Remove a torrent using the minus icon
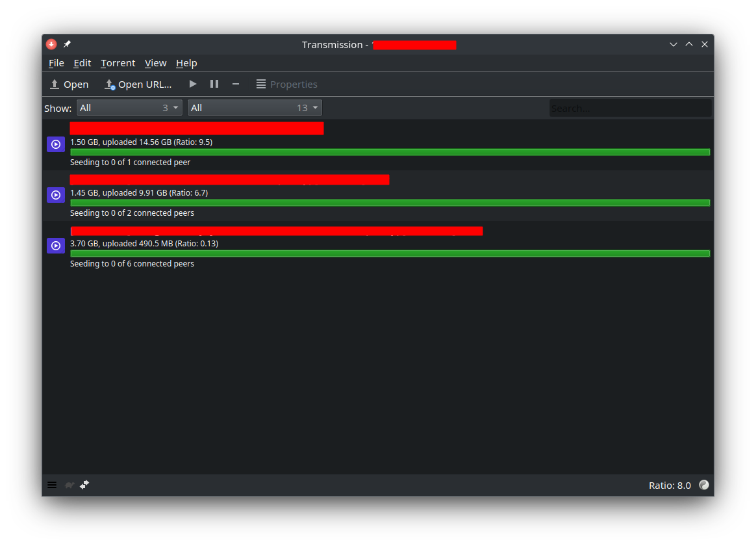This screenshot has width=756, height=546. [x=235, y=84]
